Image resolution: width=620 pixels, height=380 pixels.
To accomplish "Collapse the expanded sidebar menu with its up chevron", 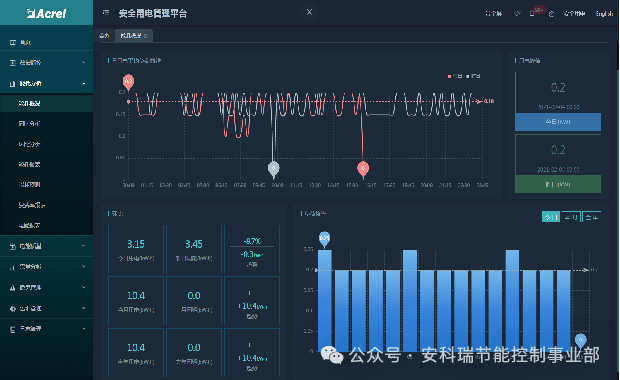I will 83,83.
